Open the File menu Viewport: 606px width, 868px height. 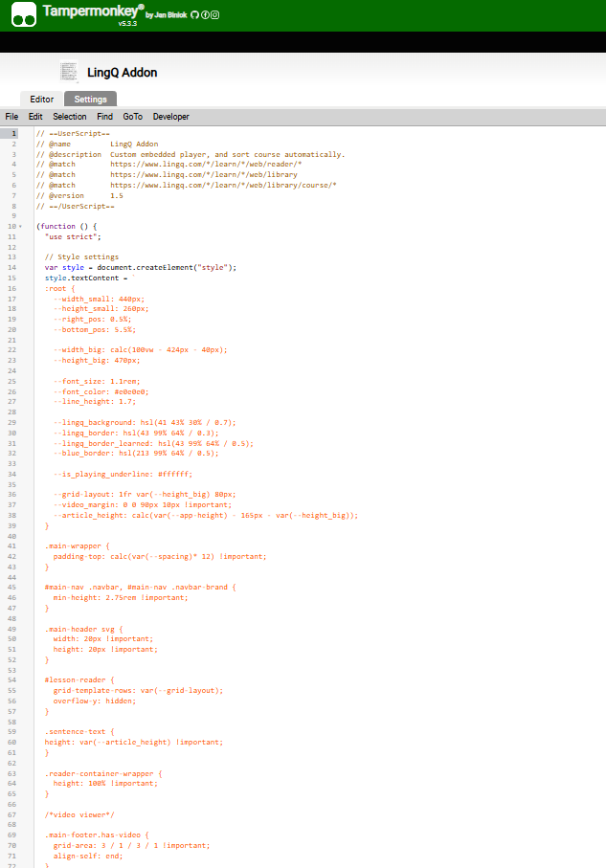(x=11, y=117)
